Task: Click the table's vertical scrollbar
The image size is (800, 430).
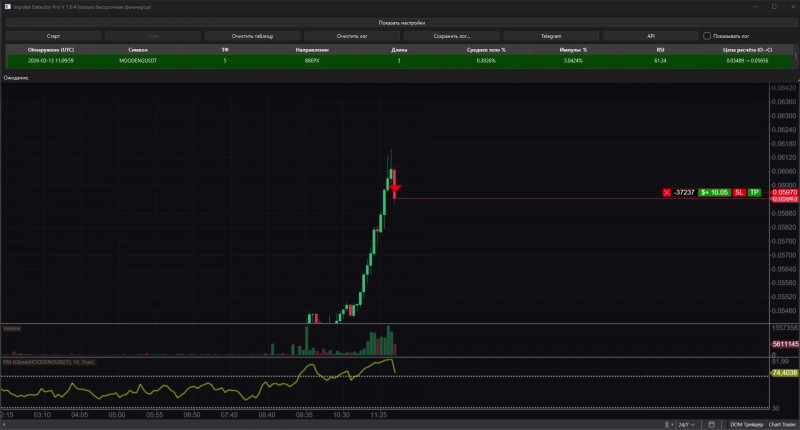Action: click(x=794, y=57)
